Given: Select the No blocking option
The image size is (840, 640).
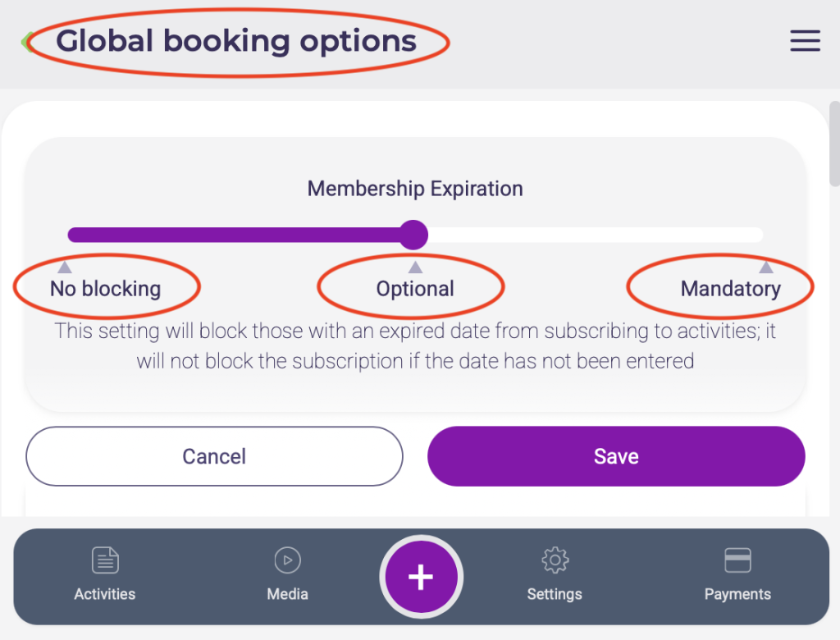Looking at the screenshot, I should coord(105,289).
